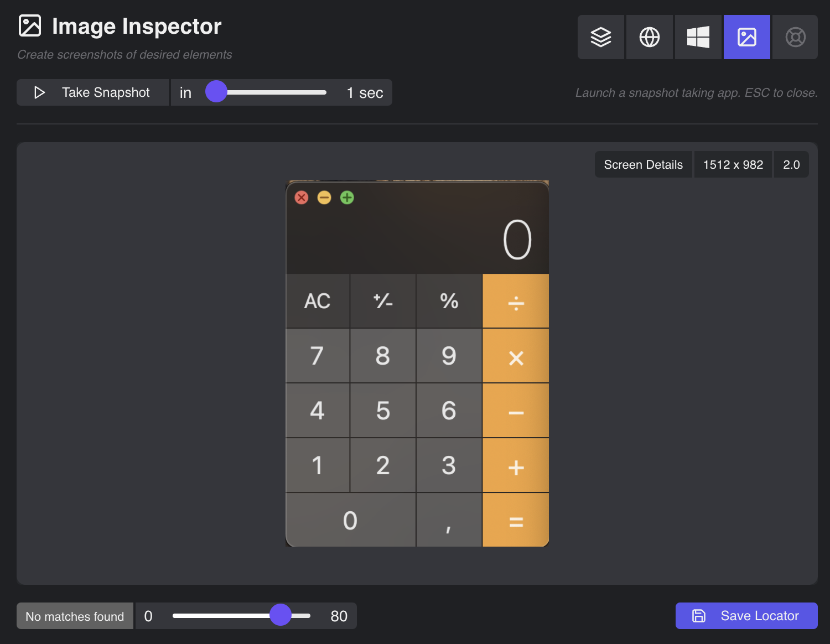
Task: Click the snapshot delay slider handle
Action: tap(216, 91)
